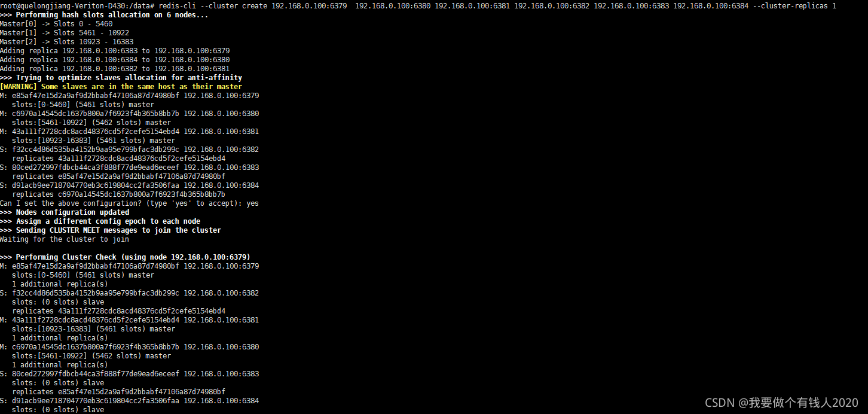
Task: Click the S: f32cc4d86 line followed by 'slots: (0 slots) slave'
Action: [x=130, y=293]
